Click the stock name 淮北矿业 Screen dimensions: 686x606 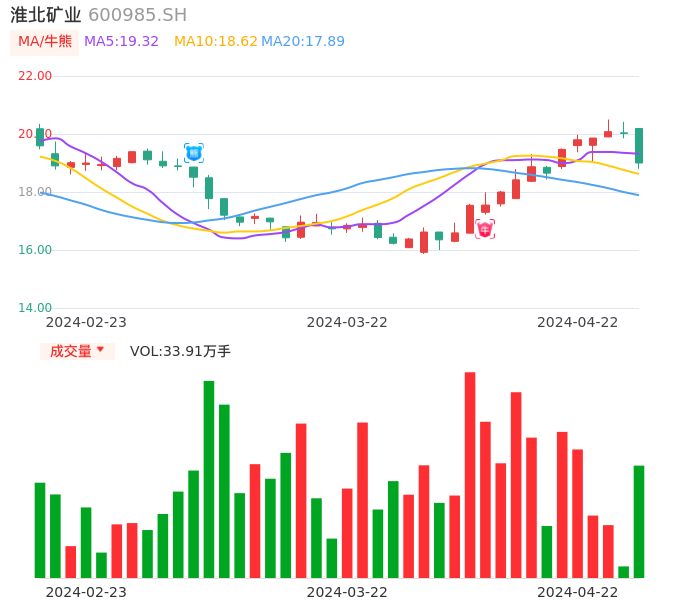pos(46,15)
